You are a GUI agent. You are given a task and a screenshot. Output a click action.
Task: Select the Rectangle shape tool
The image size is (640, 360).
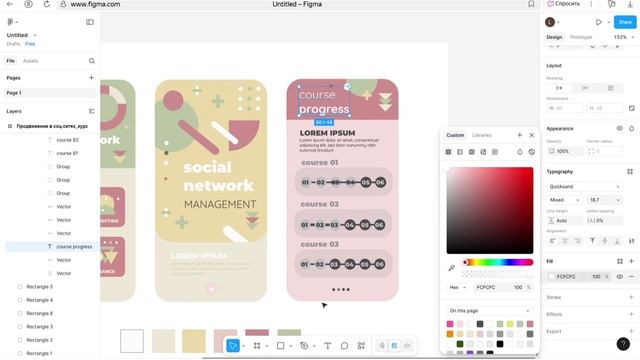click(x=280, y=346)
